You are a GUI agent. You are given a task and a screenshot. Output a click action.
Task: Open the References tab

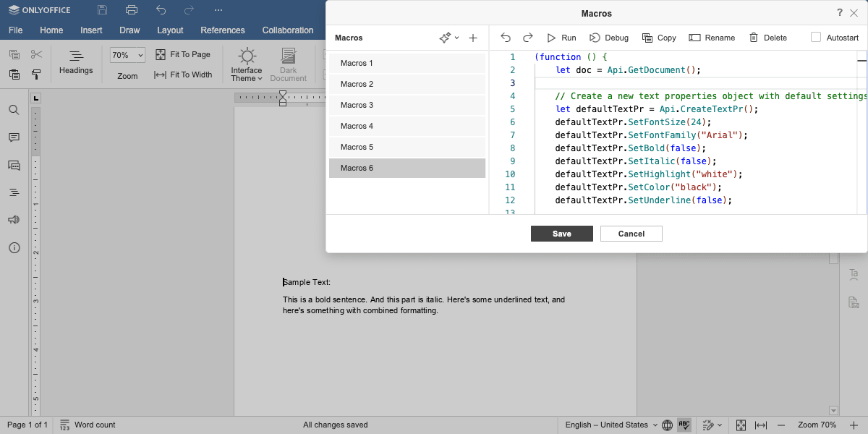click(223, 30)
